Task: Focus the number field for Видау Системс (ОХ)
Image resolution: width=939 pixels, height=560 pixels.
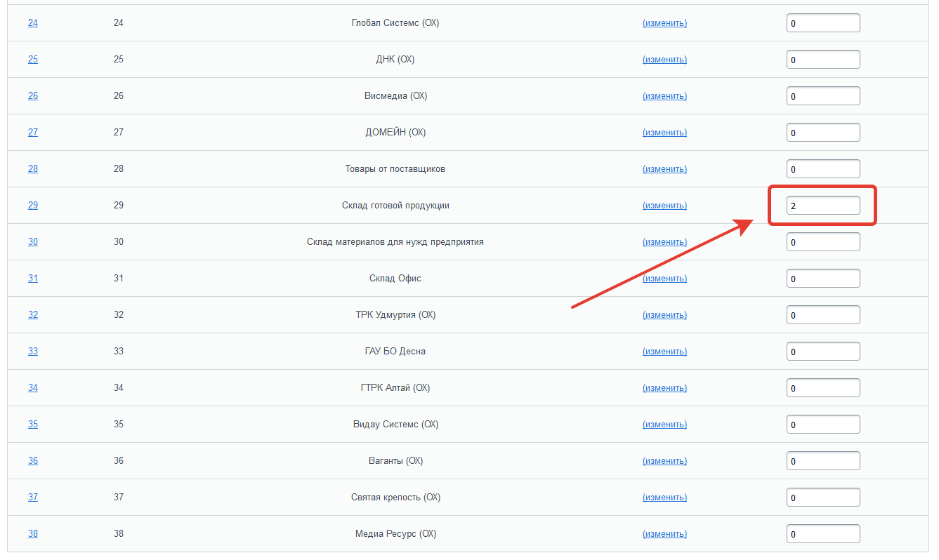Action: click(x=822, y=425)
